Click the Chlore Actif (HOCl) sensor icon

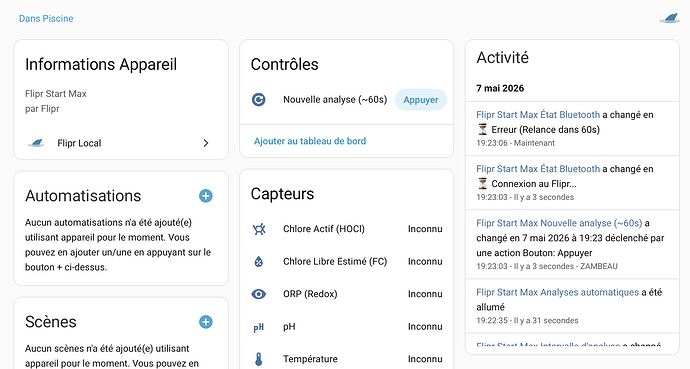[259, 229]
